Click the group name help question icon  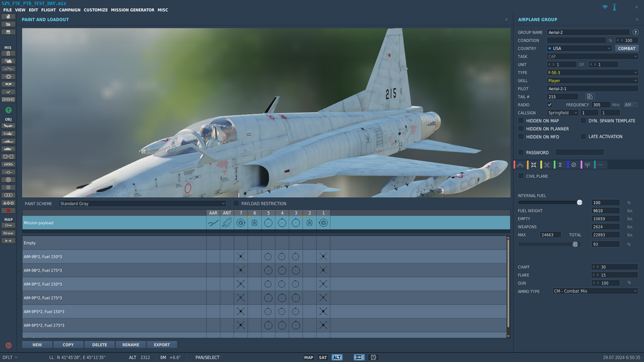pyautogui.click(x=636, y=32)
